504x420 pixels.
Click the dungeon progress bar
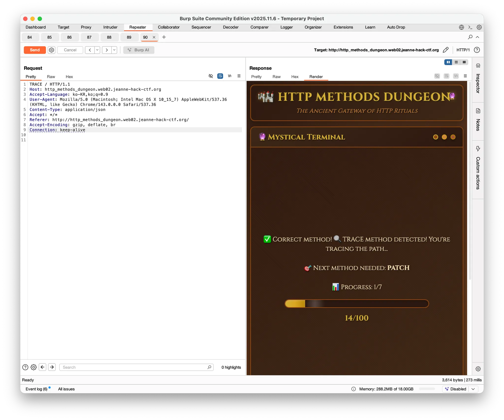[x=357, y=304]
